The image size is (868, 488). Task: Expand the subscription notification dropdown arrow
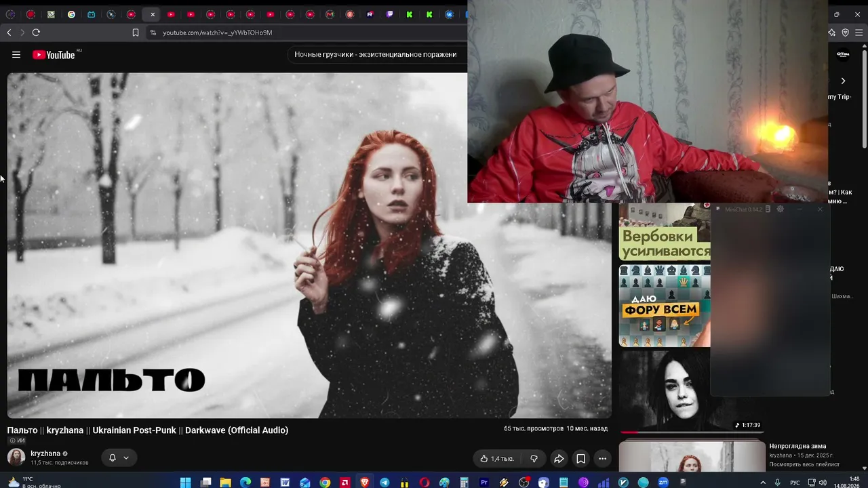coord(126,458)
